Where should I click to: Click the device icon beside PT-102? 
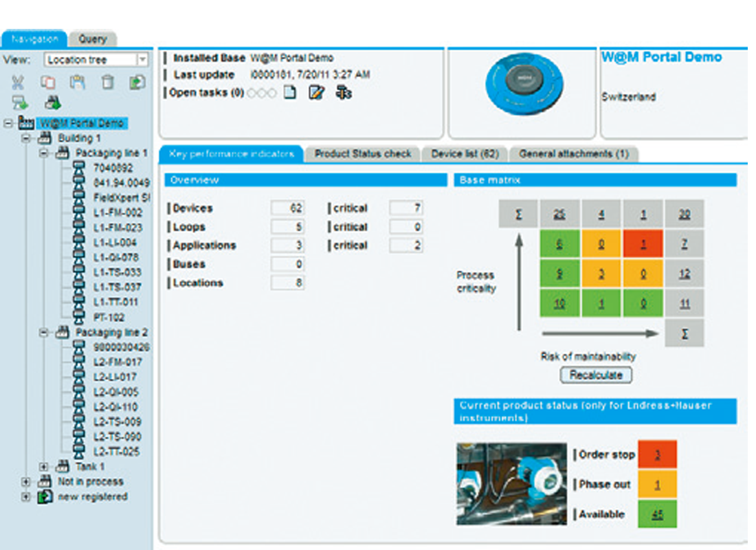pos(78,317)
